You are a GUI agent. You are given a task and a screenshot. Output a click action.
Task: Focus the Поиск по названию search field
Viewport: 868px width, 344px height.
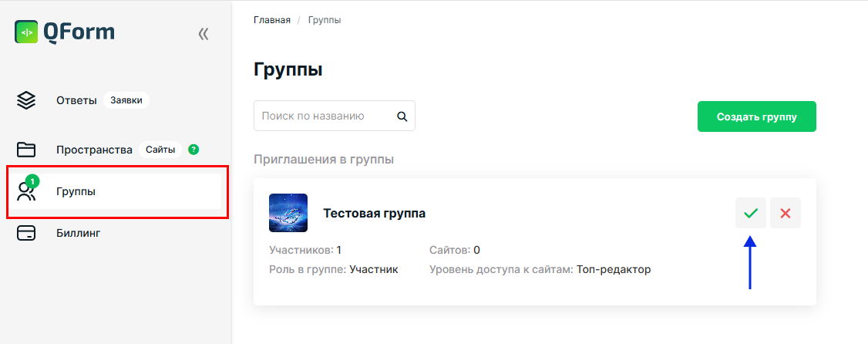click(335, 116)
